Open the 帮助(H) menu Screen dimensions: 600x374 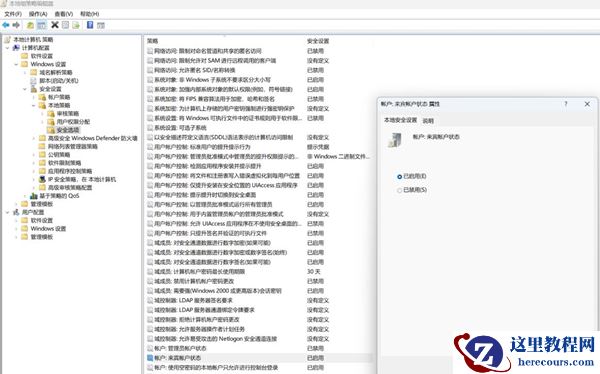(x=90, y=14)
